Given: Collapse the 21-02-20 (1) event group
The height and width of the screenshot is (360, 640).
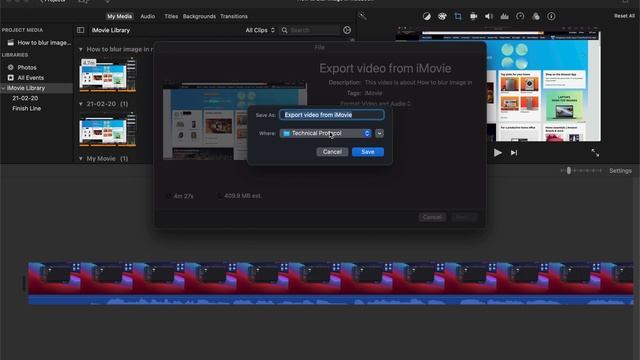Looking at the screenshot, I should [x=80, y=104].
